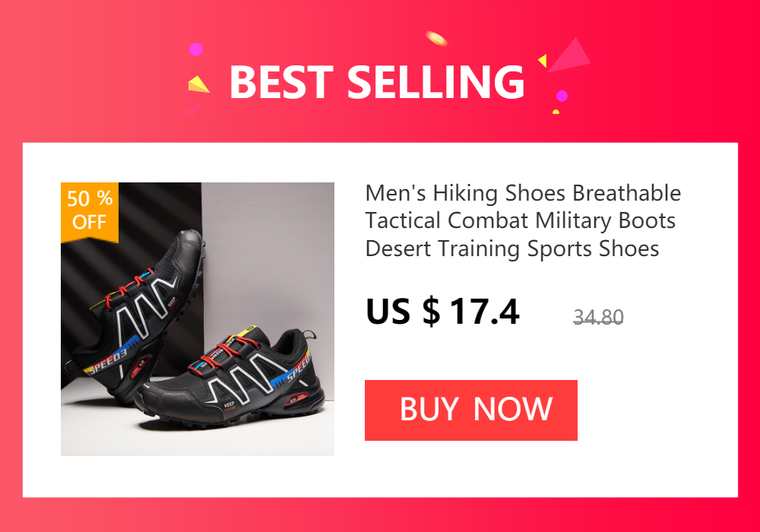Click the magenta dot right of SELLING
The width and height of the screenshot is (760, 532).
click(562, 96)
